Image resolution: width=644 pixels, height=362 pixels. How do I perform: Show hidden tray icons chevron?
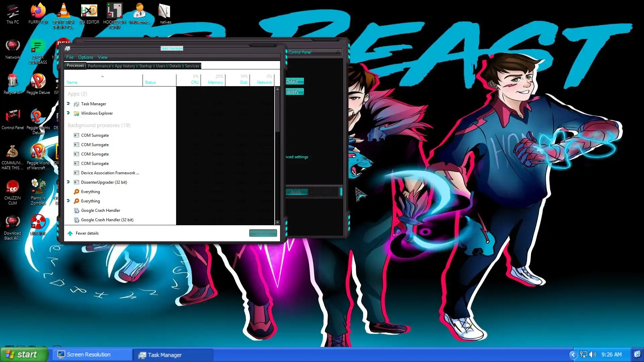[573, 355]
